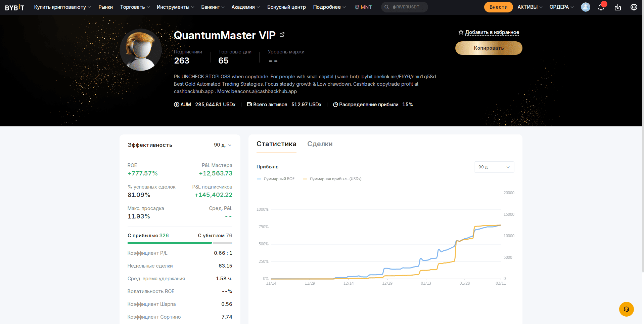Toggle the Суммарная прибыль (USDx) legend series

(x=332, y=179)
